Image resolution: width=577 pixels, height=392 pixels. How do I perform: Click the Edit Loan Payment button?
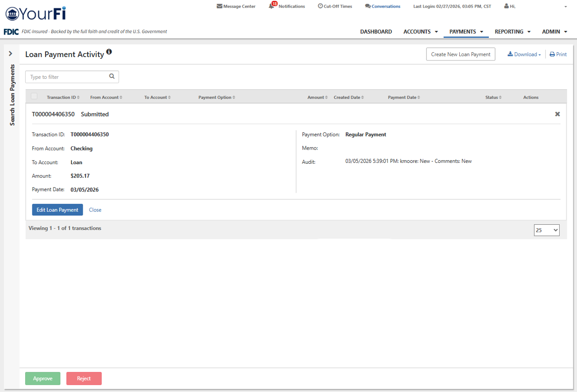[58, 210]
